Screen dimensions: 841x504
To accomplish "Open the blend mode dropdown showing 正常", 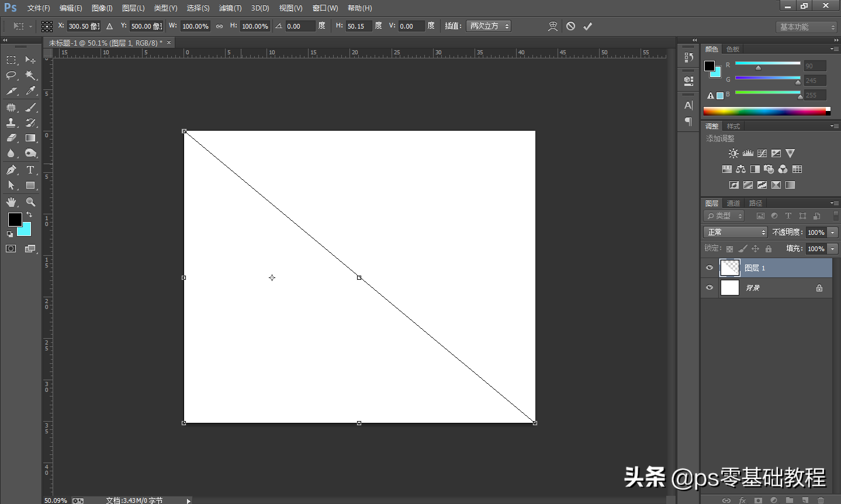I will point(734,232).
